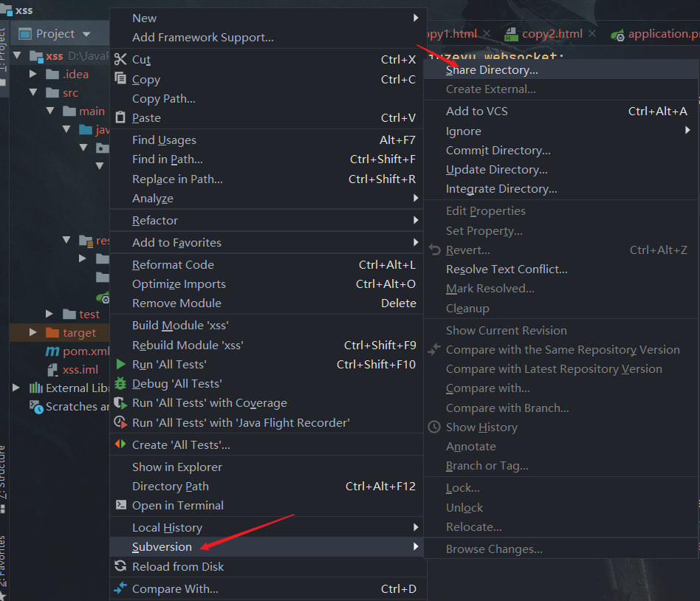Expand the target folder
700x601 pixels.
point(33,332)
